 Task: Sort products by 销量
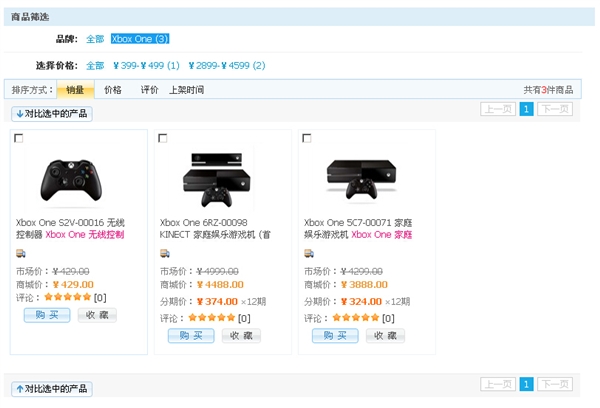[75, 90]
